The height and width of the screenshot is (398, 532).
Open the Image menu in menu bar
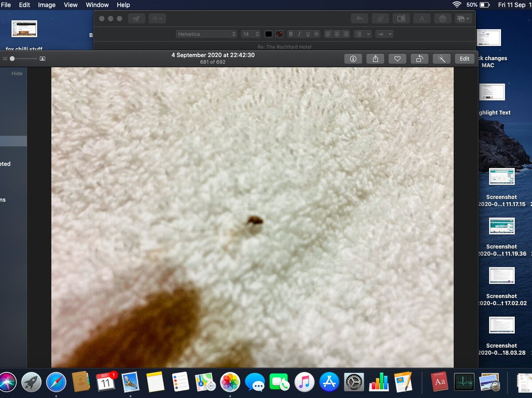click(47, 5)
